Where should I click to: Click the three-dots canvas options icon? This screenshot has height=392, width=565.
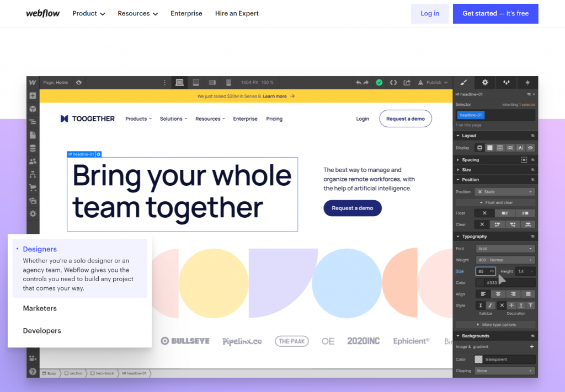click(x=164, y=83)
